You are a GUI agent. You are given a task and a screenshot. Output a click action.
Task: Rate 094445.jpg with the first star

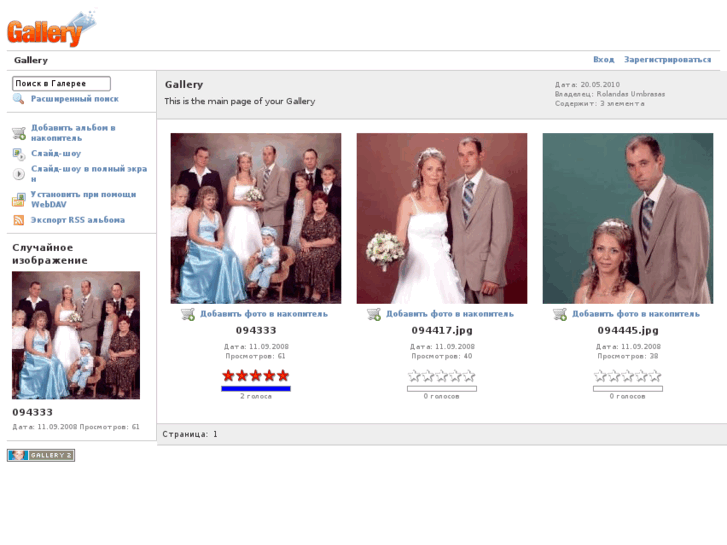[x=600, y=376]
